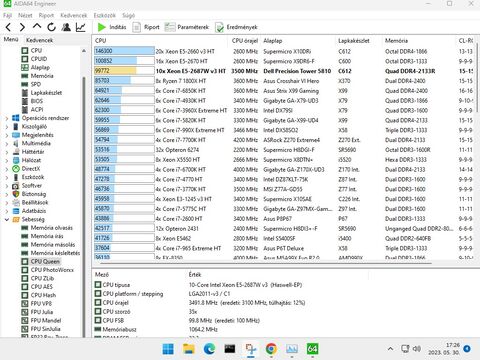Expand the Háttértár tree node
The height and width of the screenshot is (360, 480).
point(7,152)
